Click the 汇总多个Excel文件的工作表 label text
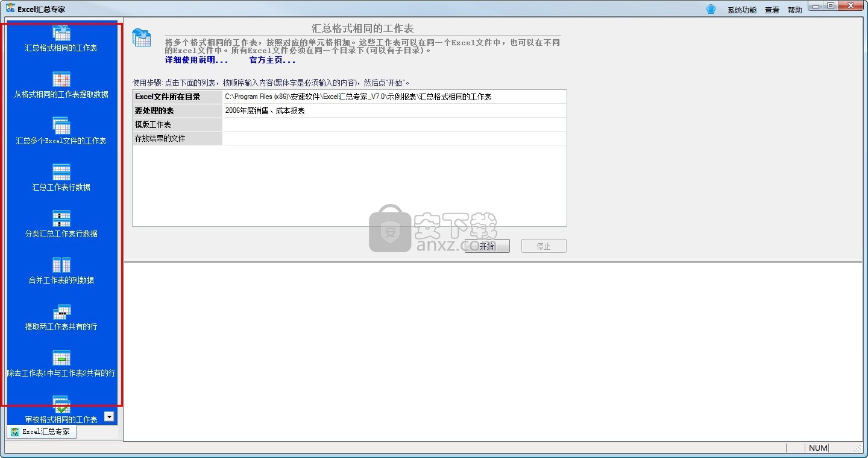The height and width of the screenshot is (458, 868). tap(61, 141)
